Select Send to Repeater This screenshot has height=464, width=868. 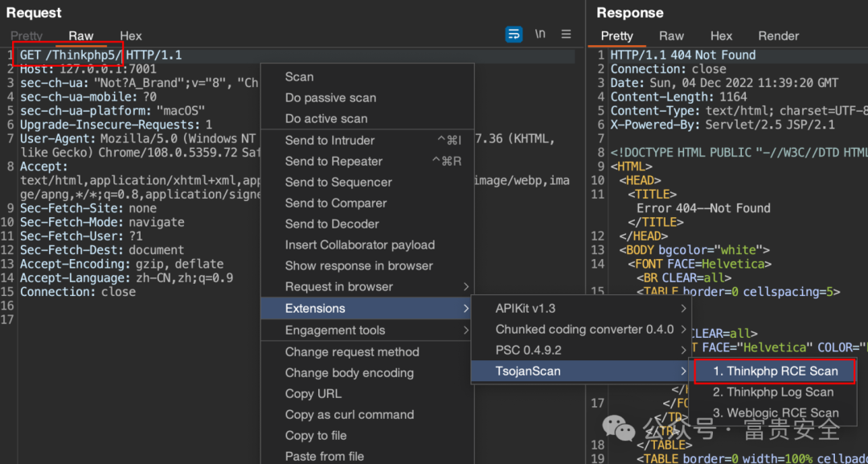pyautogui.click(x=367, y=162)
